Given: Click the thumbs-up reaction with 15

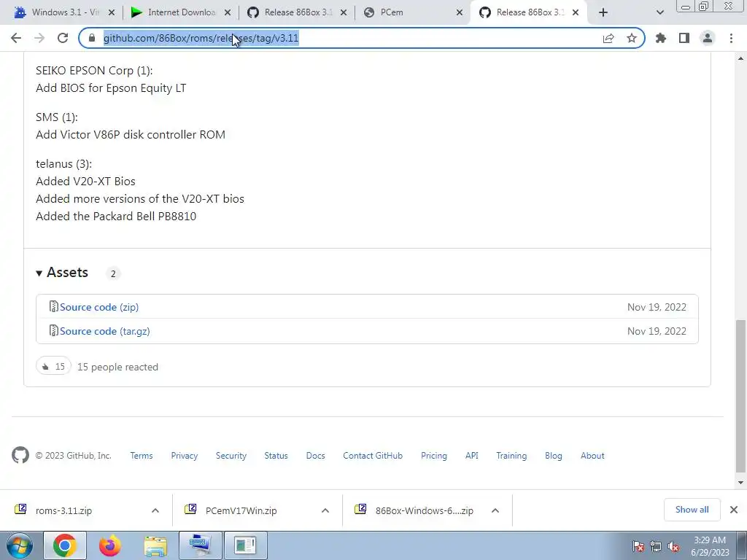Looking at the screenshot, I should pos(53,366).
